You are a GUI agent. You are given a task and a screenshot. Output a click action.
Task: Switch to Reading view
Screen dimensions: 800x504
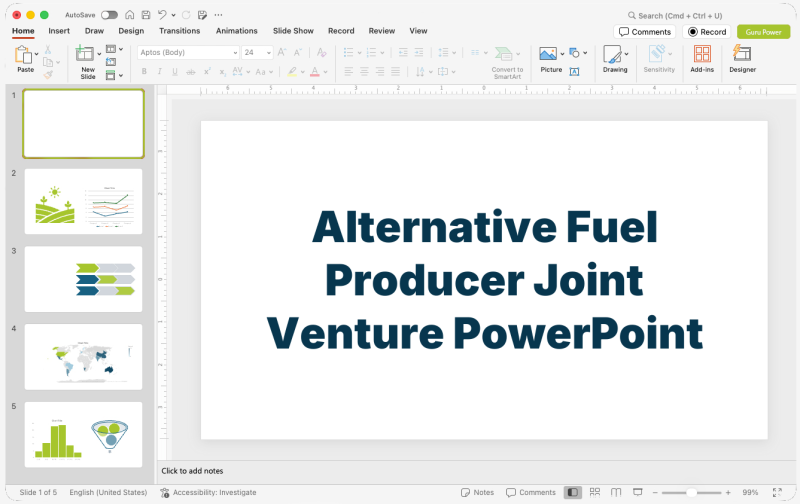(x=616, y=492)
